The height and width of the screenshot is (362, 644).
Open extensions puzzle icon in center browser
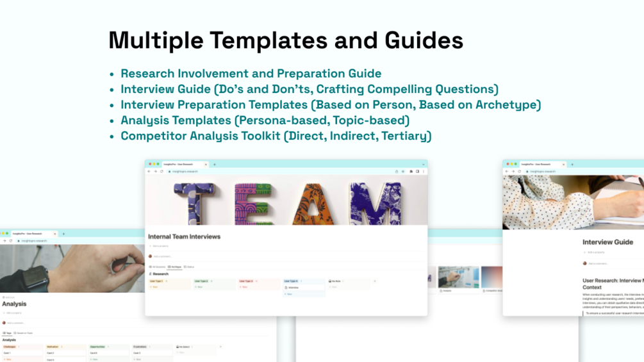[x=411, y=172]
